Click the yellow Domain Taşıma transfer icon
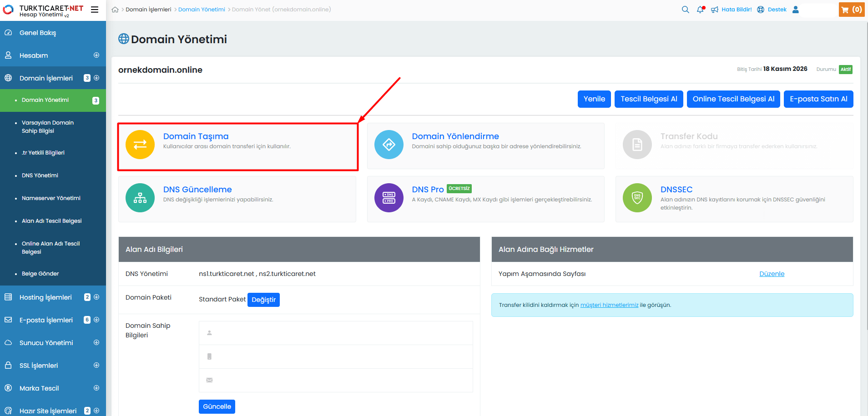Viewport: 868px width, 416px height. pos(140,145)
